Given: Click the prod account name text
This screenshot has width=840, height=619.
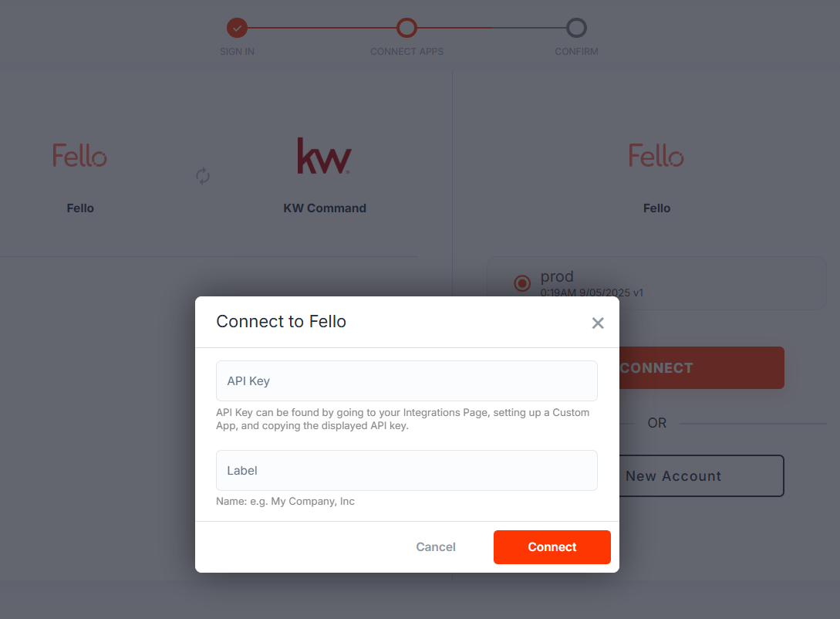Looking at the screenshot, I should pos(557,276).
